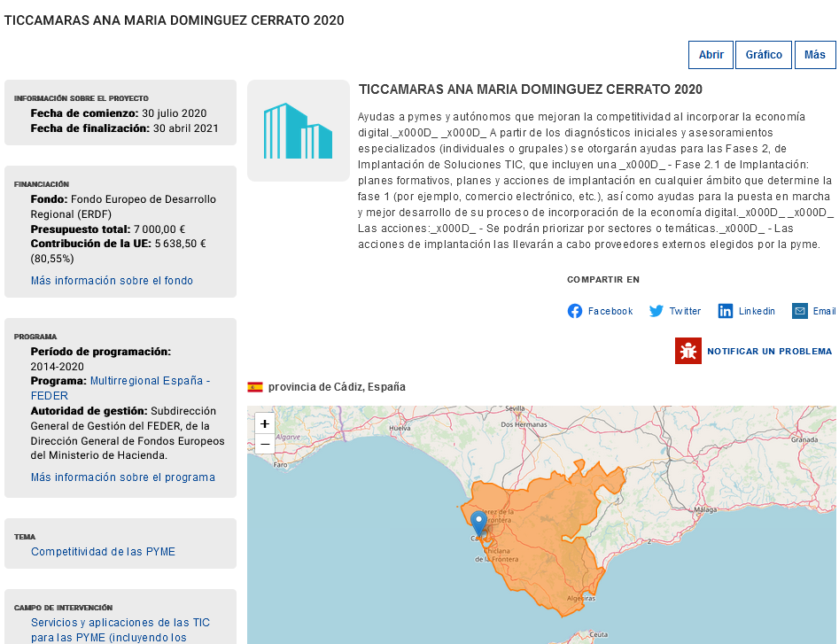Viewport: 839px width, 644px height.
Task: Open the Más options
Action: 816,54
